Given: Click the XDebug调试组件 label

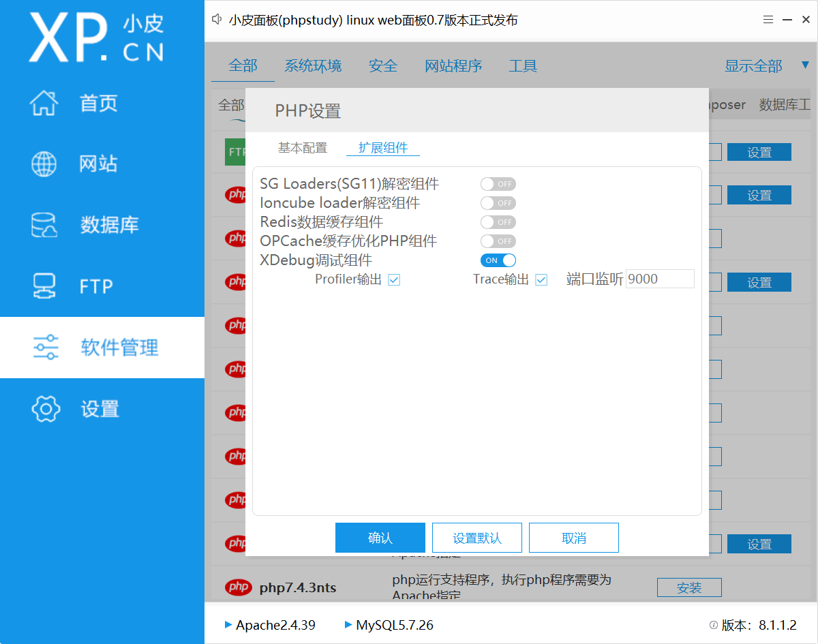Looking at the screenshot, I should (x=316, y=260).
